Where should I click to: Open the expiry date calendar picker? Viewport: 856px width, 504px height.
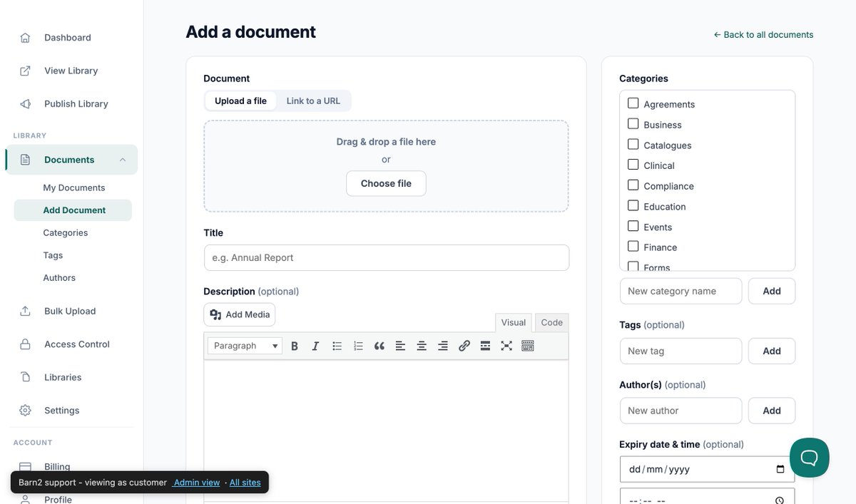780,469
